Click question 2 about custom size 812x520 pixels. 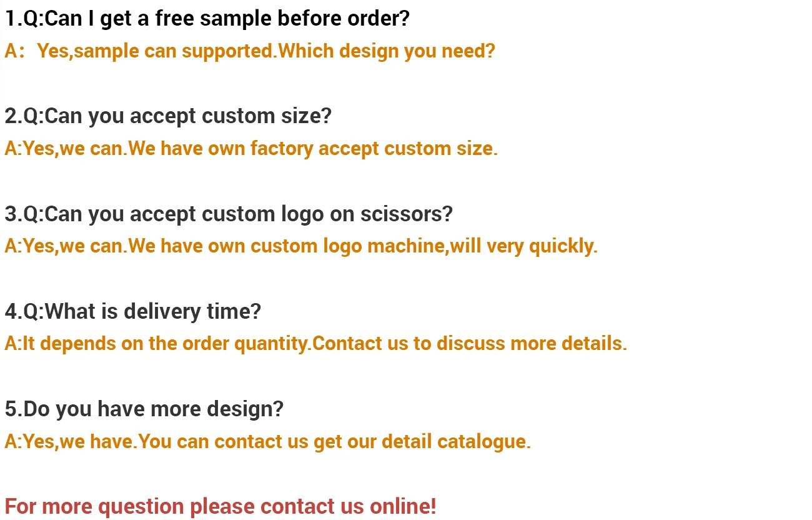tap(169, 116)
